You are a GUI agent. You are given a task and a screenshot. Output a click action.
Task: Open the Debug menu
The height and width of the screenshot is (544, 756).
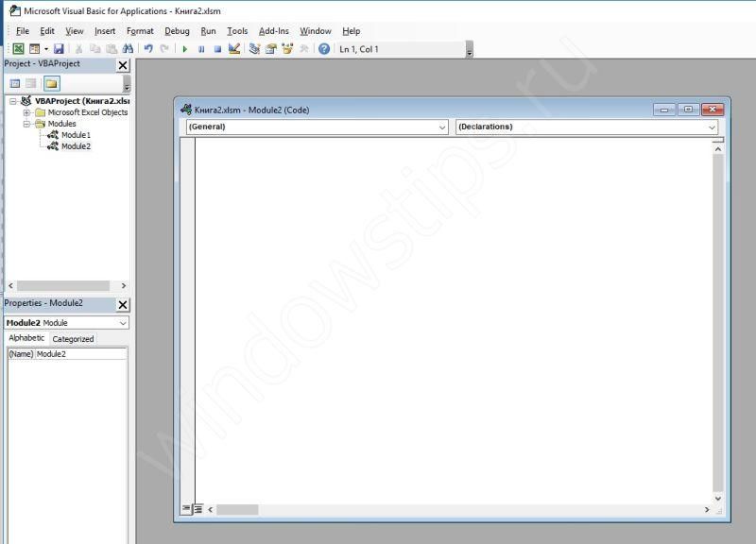coord(177,31)
